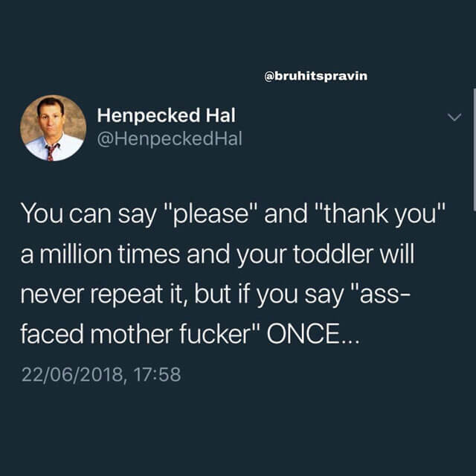Viewport: 476px width, 476px height.
Task: Open the tweet options chevron menu
Action: 454,117
